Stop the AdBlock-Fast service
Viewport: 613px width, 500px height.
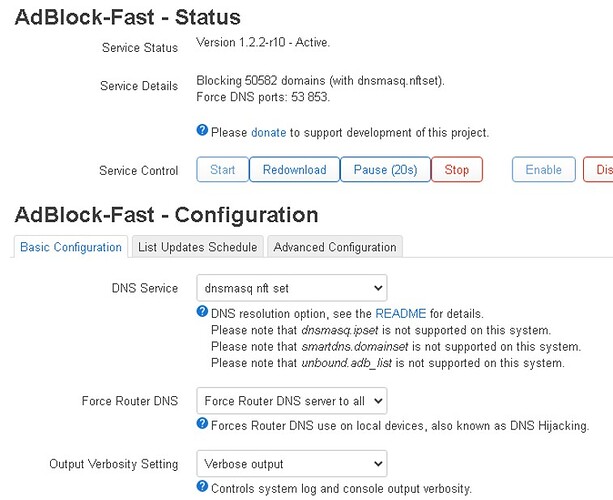tap(457, 170)
